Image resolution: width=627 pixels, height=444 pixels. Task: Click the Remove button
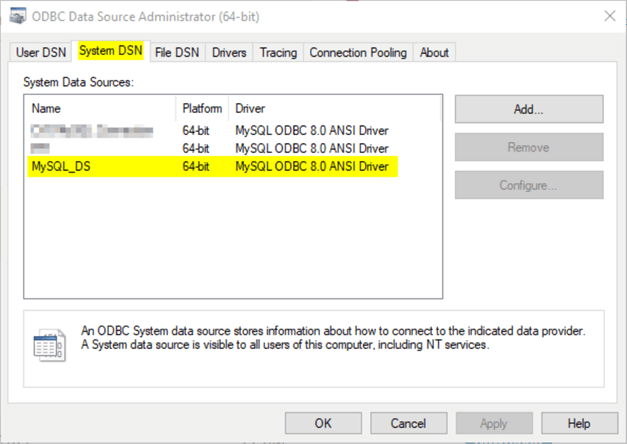(529, 147)
